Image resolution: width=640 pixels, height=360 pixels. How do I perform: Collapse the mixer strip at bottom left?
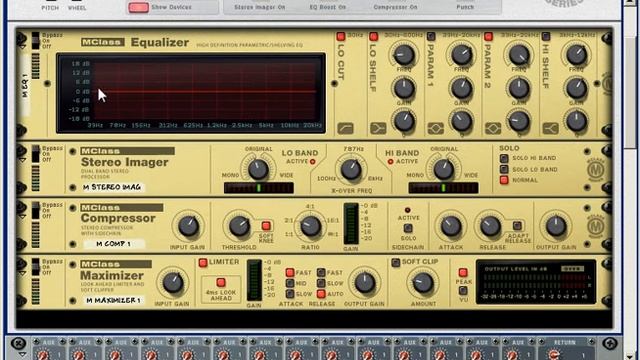22,354
